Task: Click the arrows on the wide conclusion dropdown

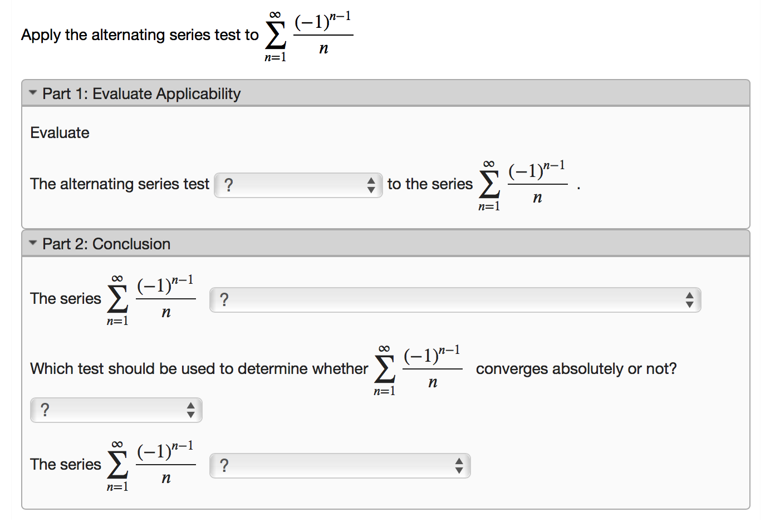Action: [x=689, y=300]
